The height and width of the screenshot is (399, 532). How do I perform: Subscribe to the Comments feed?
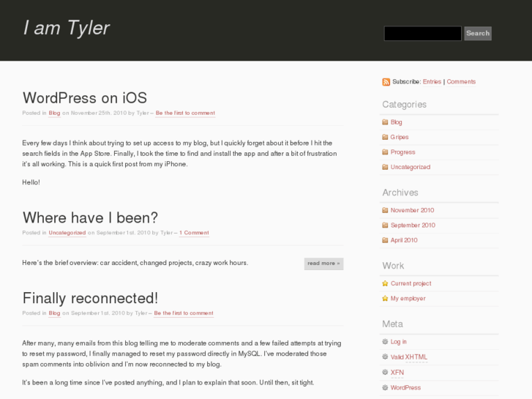coord(461,81)
